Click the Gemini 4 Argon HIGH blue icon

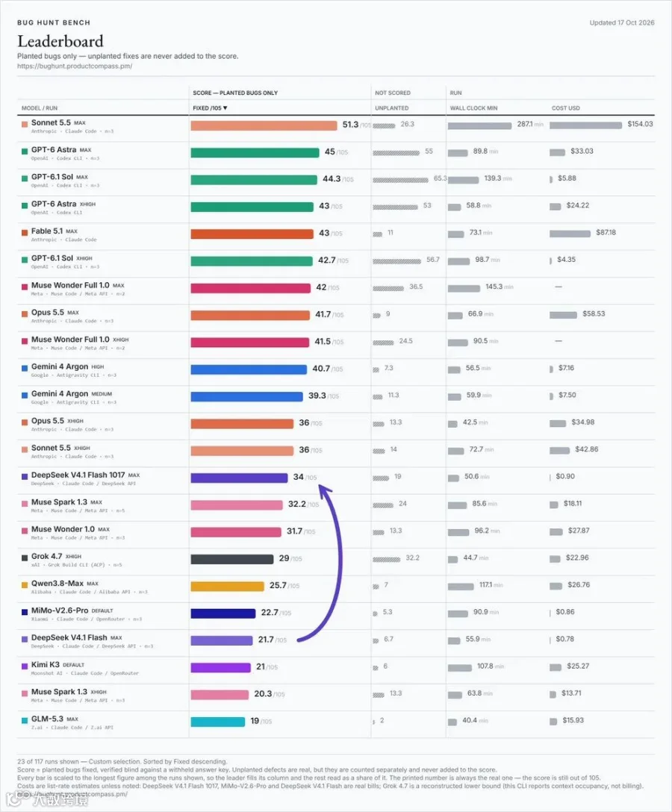pyautogui.click(x=25, y=368)
